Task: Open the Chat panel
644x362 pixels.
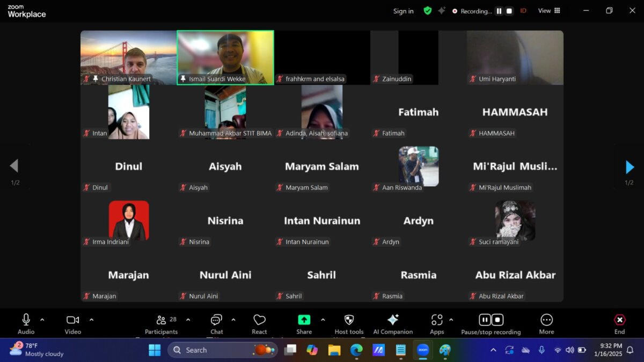Action: click(x=216, y=324)
